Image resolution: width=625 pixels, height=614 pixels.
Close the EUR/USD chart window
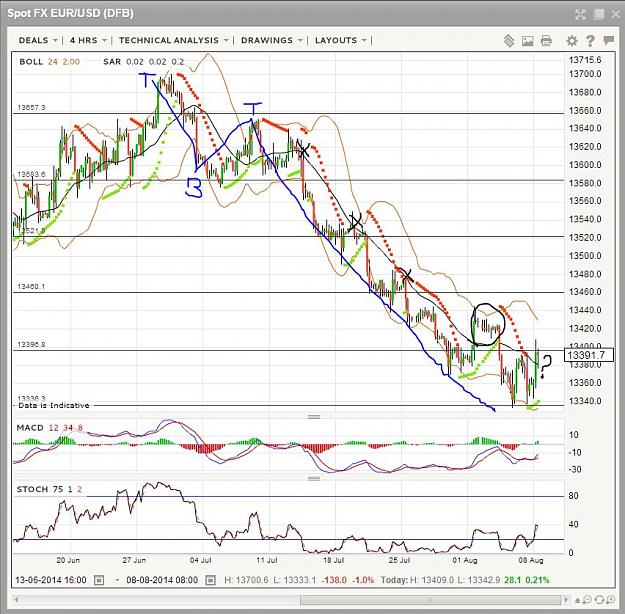tap(615, 15)
